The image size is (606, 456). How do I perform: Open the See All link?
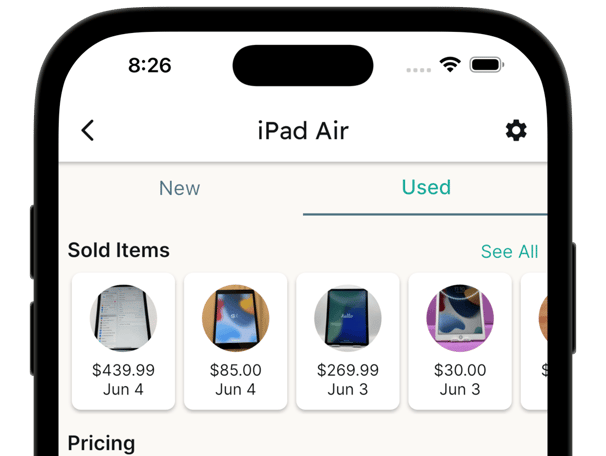coord(509,252)
